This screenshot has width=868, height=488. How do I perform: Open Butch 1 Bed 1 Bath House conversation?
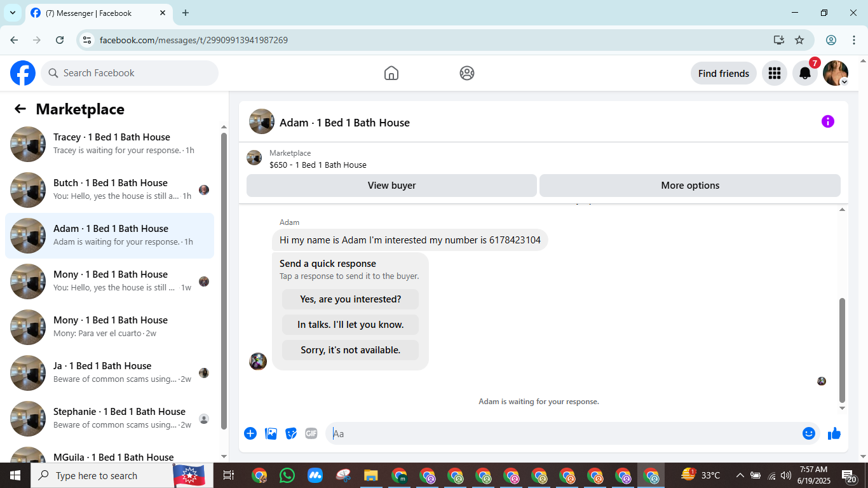click(x=109, y=190)
